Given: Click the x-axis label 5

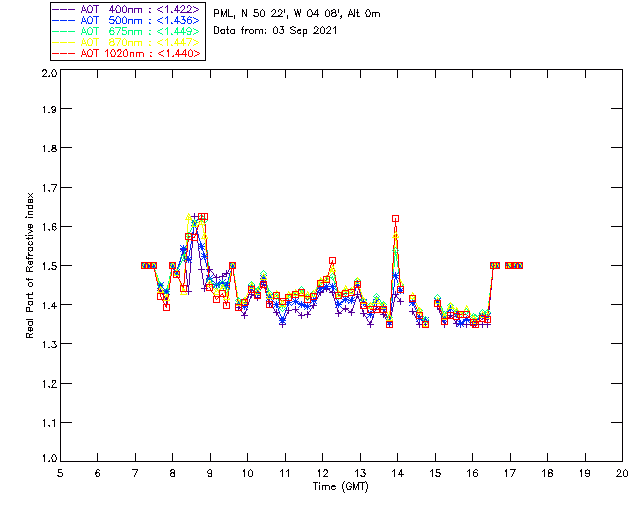Looking at the screenshot, I should coord(60,473).
